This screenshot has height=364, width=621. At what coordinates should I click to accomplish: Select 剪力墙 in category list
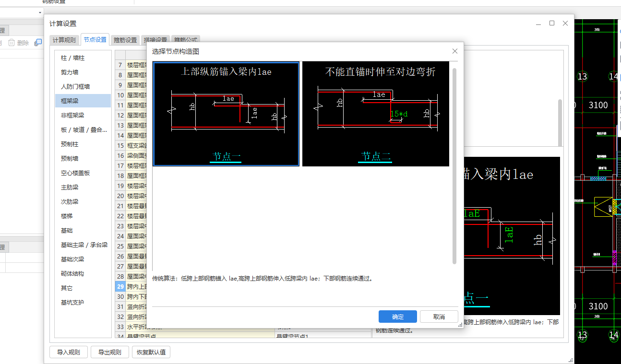coord(83,72)
